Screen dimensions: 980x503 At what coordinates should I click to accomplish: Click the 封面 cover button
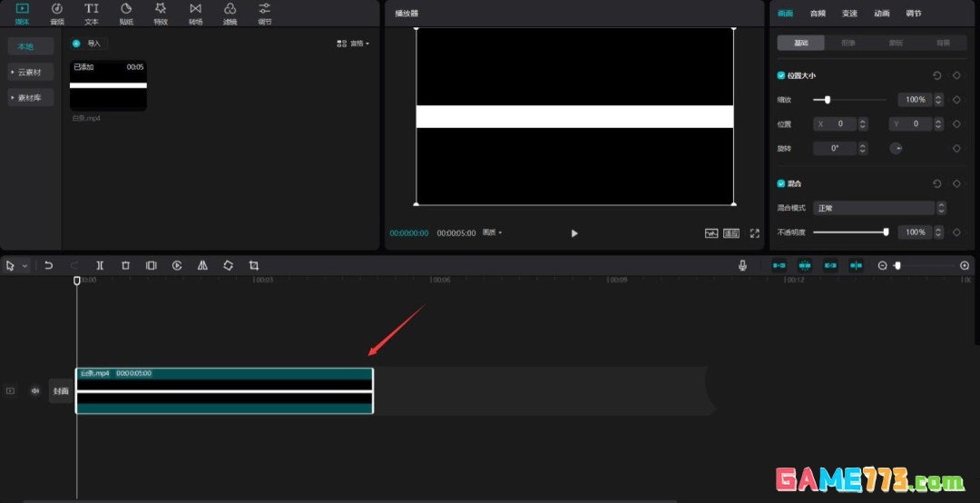click(x=61, y=391)
